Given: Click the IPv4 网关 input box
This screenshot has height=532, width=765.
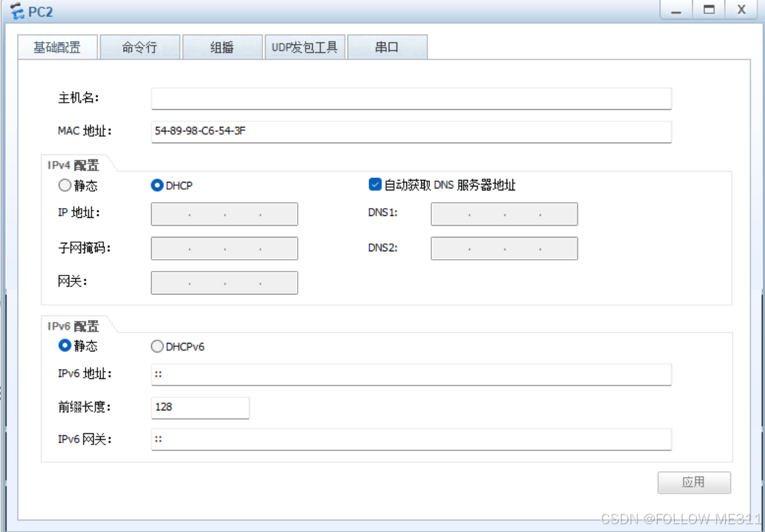Looking at the screenshot, I should click(x=224, y=283).
